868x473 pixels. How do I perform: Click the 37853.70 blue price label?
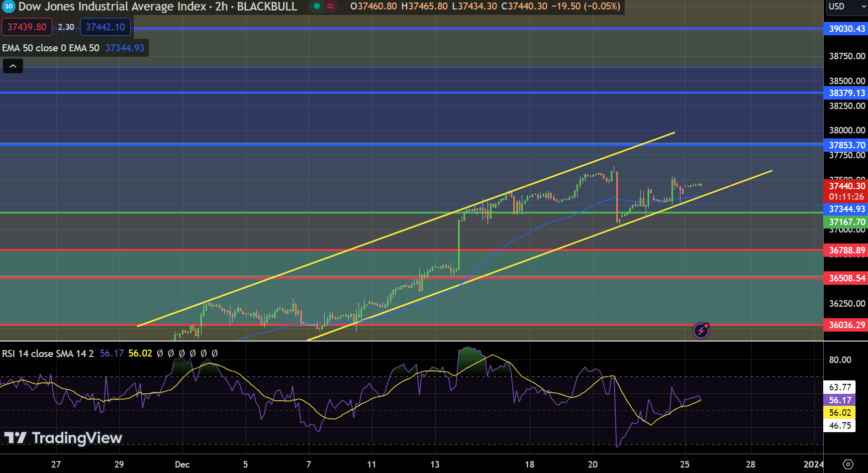[846, 145]
